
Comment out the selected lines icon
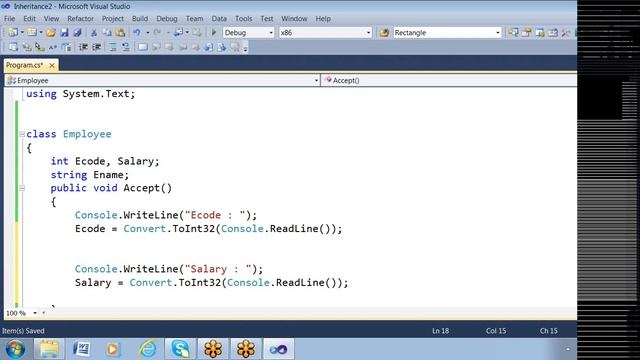(113, 47)
